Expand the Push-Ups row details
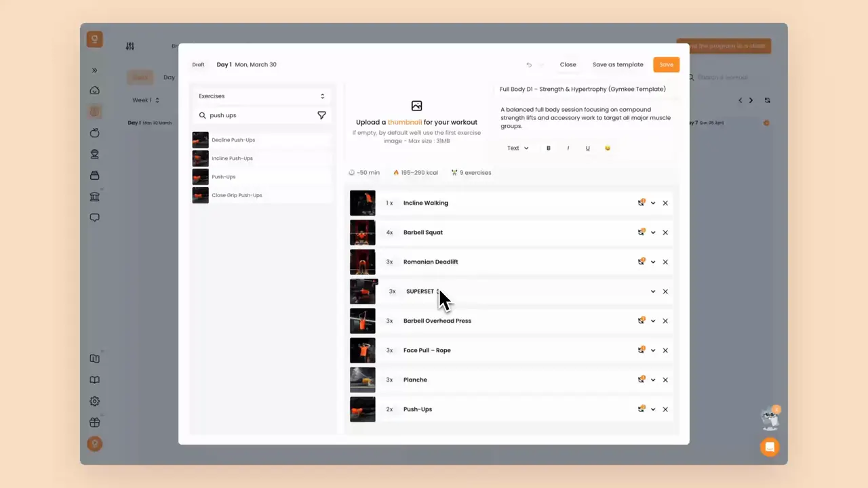 tap(653, 409)
